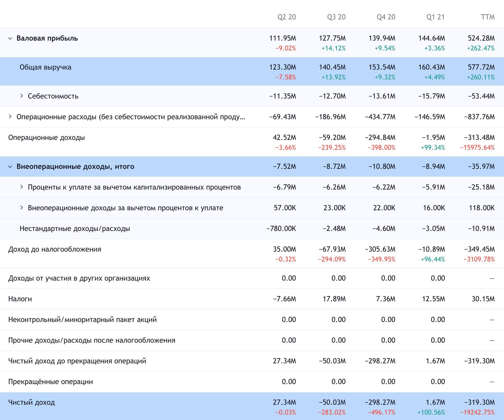The width and height of the screenshot is (504, 420).
Task: Click operating income change −239.25%
Action: pyautogui.click(x=332, y=147)
